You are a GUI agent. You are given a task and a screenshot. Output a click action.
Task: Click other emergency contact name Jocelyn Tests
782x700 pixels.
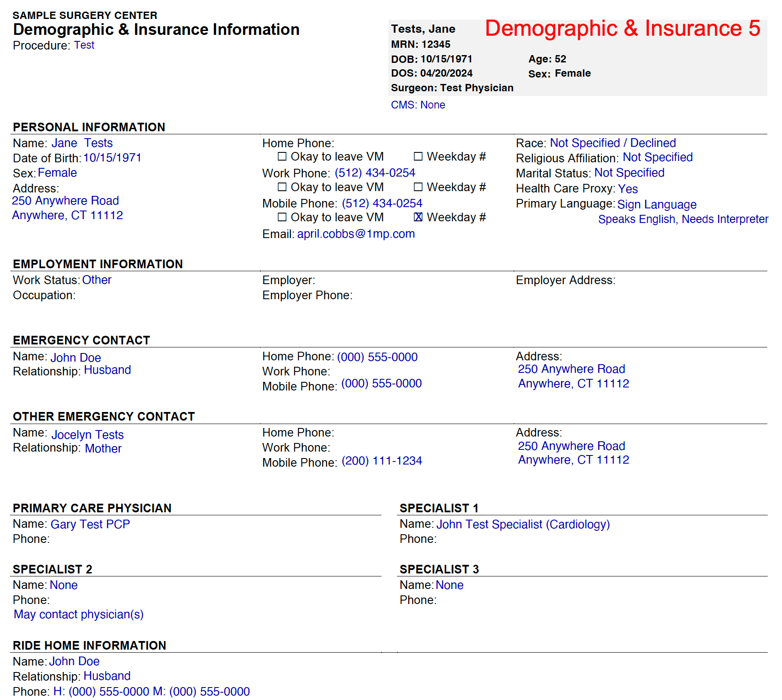[88, 435]
